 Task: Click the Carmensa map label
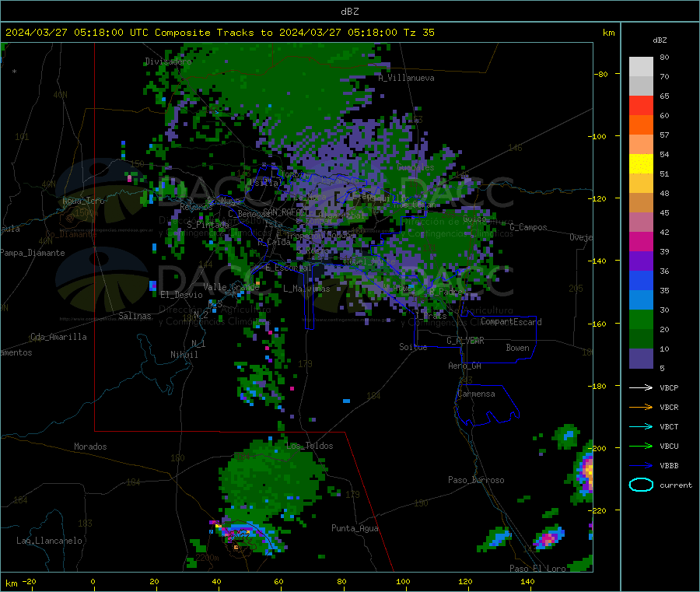(476, 394)
